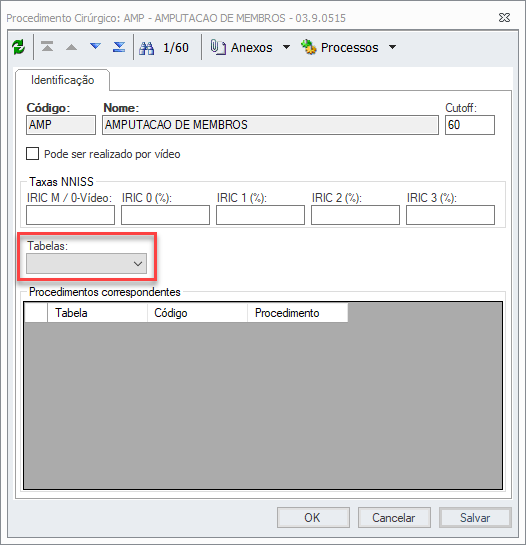
Task: Click the Tabela column header
Action: point(97,313)
